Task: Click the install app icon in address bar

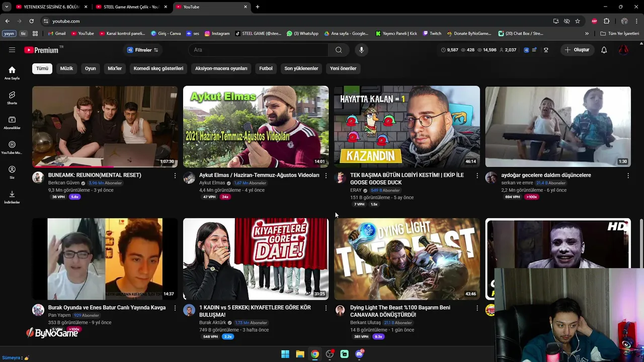Action: [x=556, y=21]
